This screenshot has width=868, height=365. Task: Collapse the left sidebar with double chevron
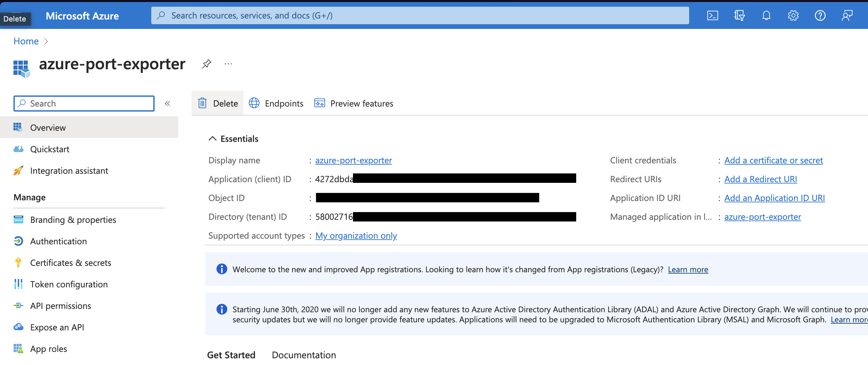tap(167, 104)
